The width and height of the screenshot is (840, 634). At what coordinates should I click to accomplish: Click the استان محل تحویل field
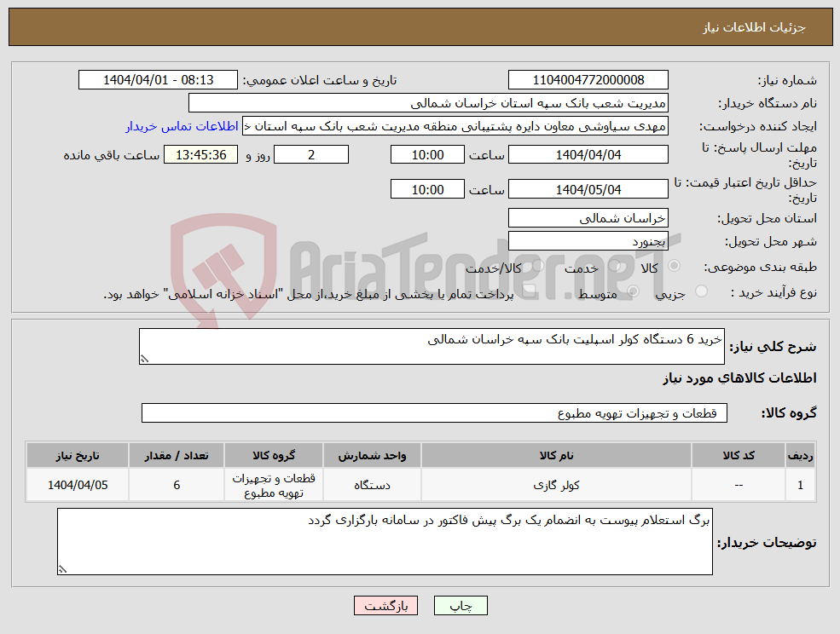coord(588,218)
